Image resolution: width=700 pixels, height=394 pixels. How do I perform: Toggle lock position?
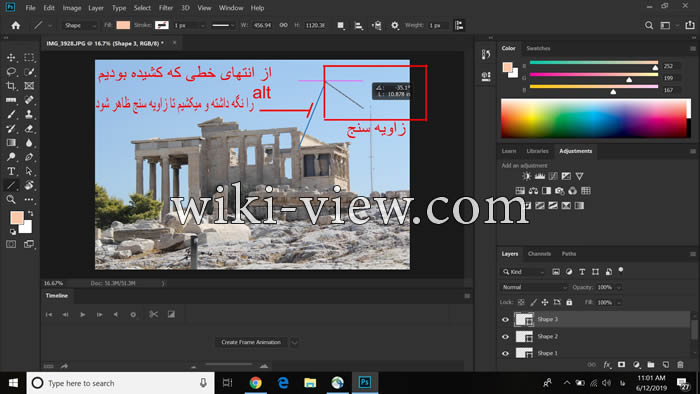(x=545, y=302)
